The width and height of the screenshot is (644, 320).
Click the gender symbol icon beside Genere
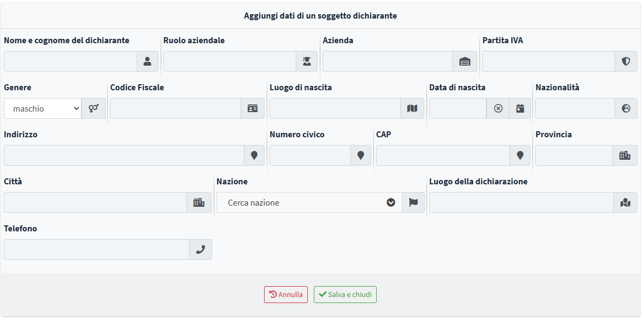pos(93,108)
